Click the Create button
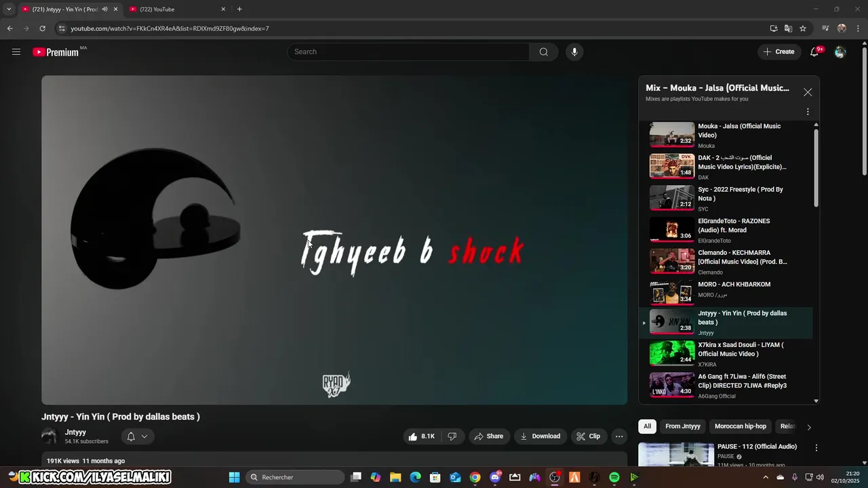The height and width of the screenshot is (488, 868). pyautogui.click(x=778, y=52)
